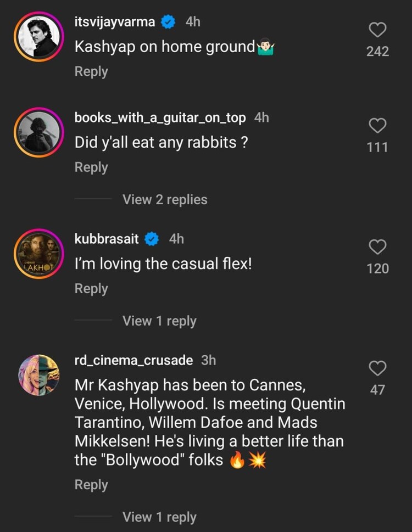The image size is (412, 532).
Task: Like rd_cinema_crusade's comment
Action: coord(377,368)
